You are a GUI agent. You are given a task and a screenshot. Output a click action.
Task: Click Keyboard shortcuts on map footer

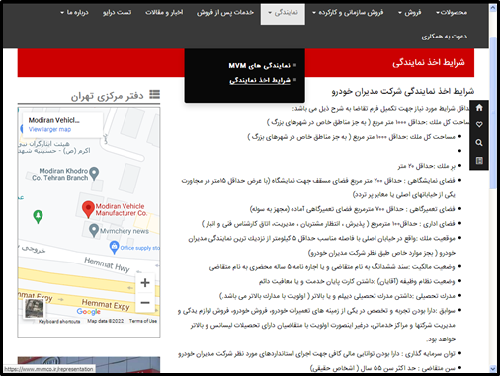[59, 321]
